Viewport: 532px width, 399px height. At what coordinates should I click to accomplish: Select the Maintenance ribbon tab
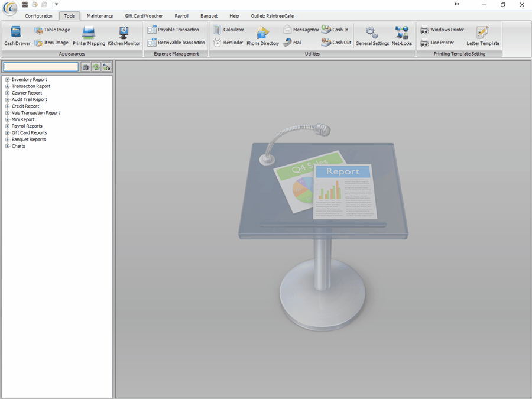pyautogui.click(x=99, y=16)
